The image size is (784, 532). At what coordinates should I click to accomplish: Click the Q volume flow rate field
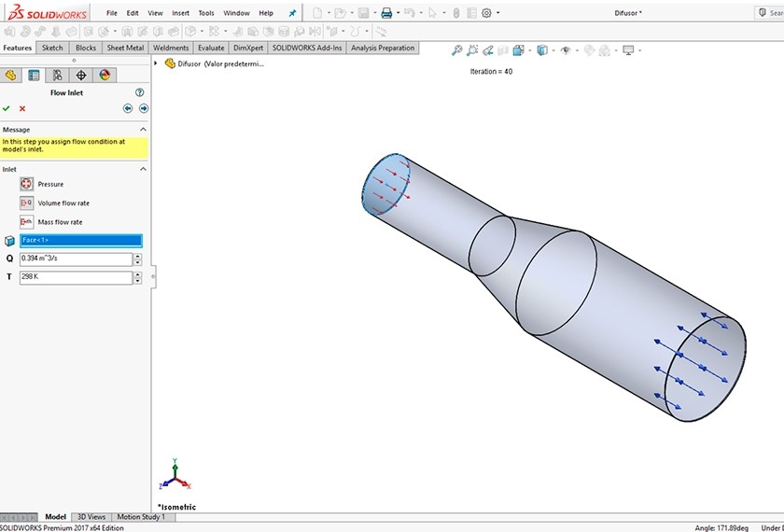(75, 259)
